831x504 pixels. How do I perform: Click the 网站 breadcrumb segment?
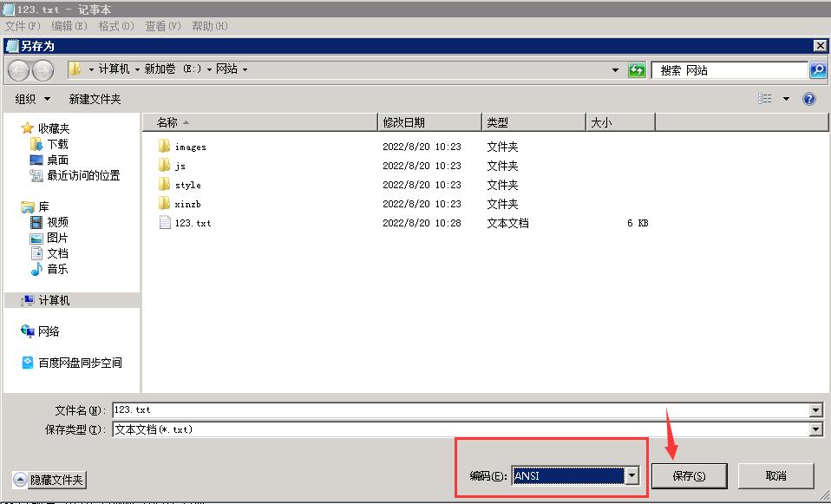click(226, 69)
